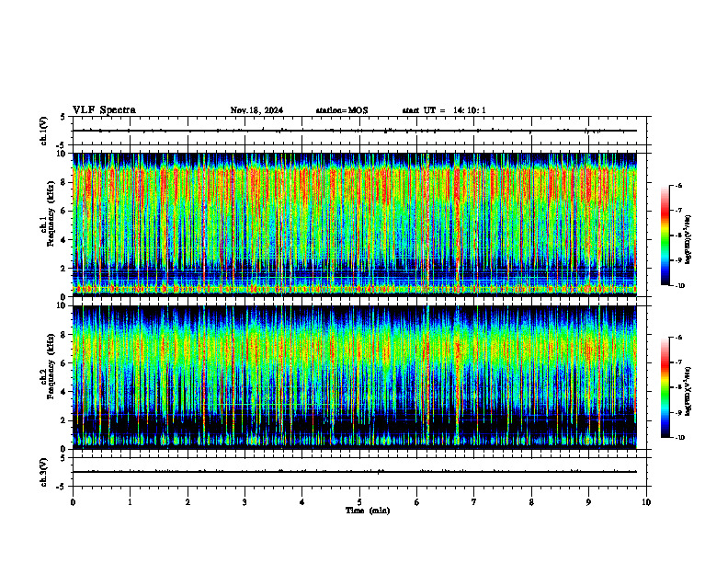728x563 pixels.
Task: Click the ch.1 color scale bar
Action: click(665, 236)
